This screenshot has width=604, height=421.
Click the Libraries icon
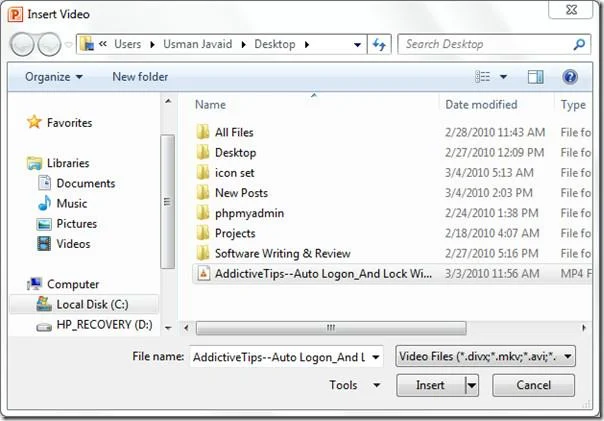(34, 163)
